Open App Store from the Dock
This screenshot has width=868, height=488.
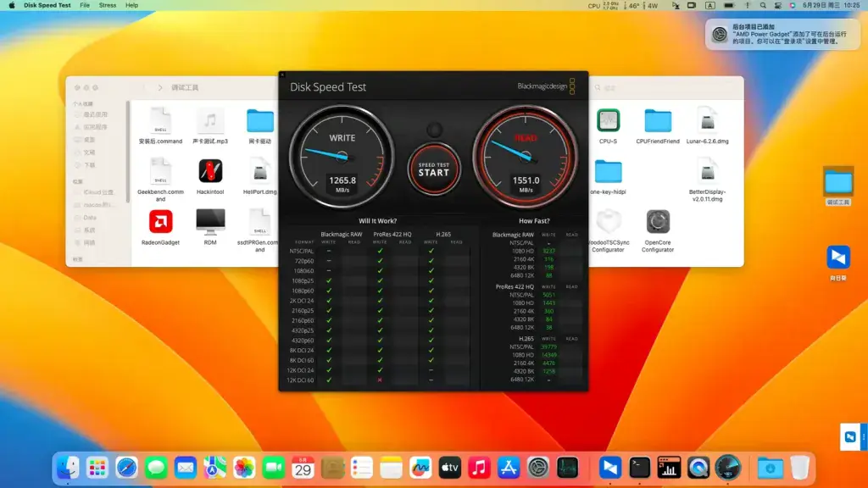(509, 468)
